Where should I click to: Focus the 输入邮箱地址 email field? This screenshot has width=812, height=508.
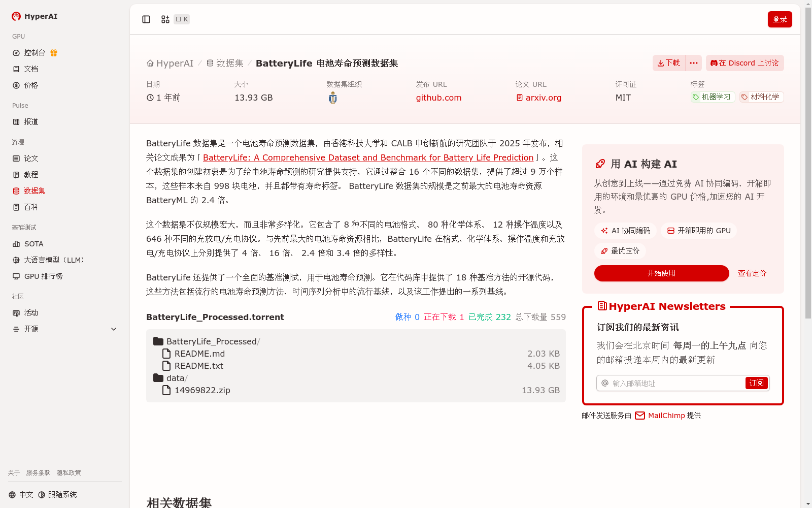click(x=678, y=383)
